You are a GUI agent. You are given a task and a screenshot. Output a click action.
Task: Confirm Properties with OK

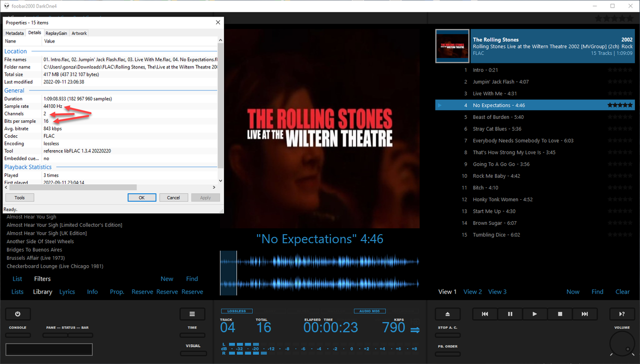point(141,198)
